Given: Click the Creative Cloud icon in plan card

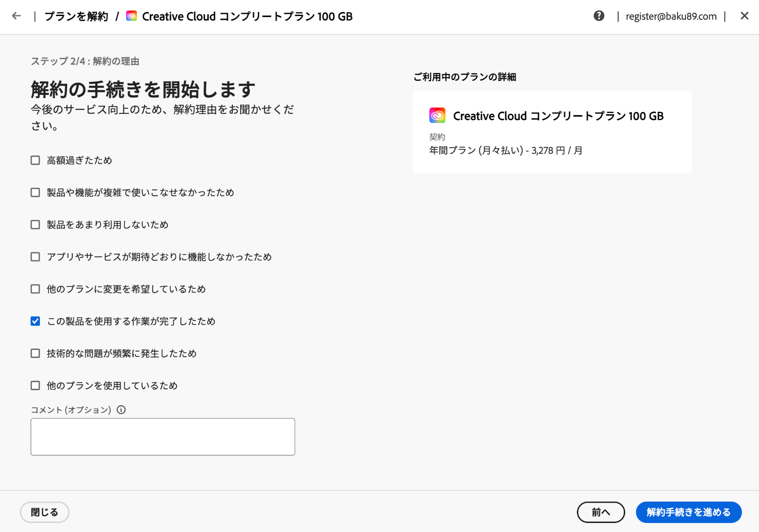Looking at the screenshot, I should 437,115.
